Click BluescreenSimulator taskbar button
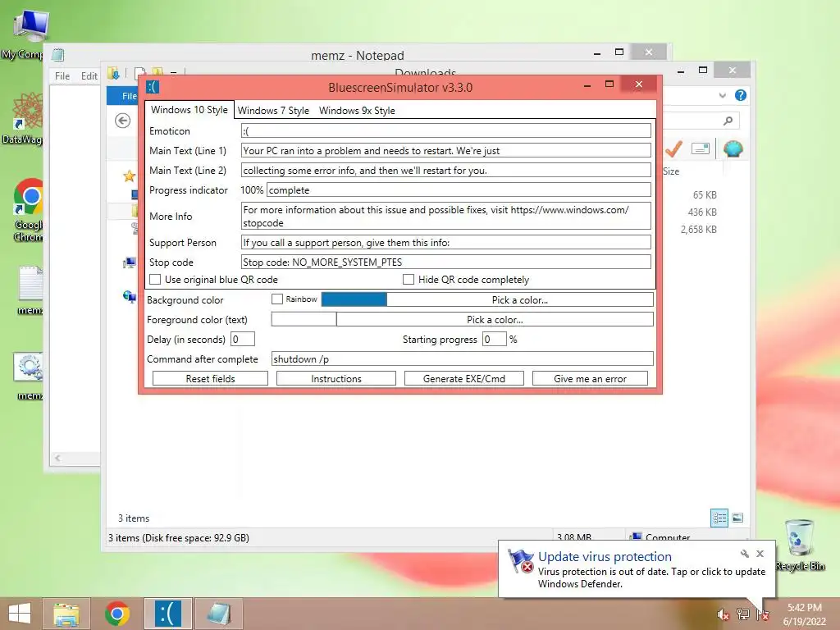The height and width of the screenshot is (630, 840). 167,614
